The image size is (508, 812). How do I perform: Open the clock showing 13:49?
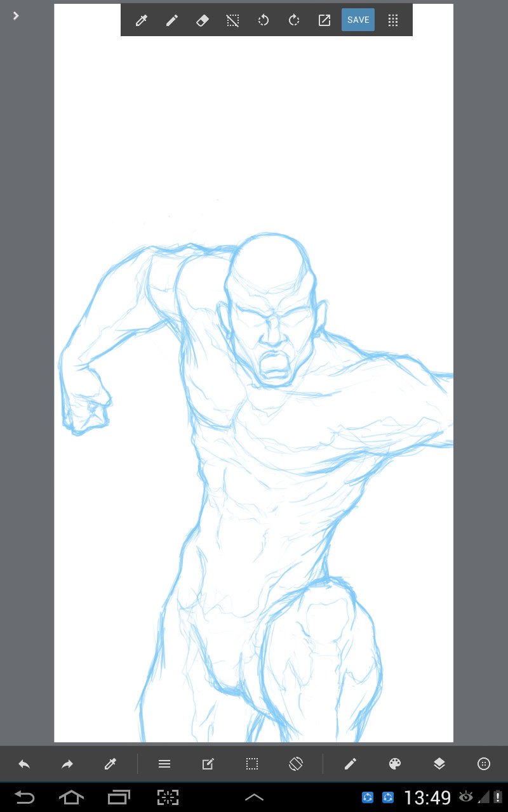click(427, 797)
